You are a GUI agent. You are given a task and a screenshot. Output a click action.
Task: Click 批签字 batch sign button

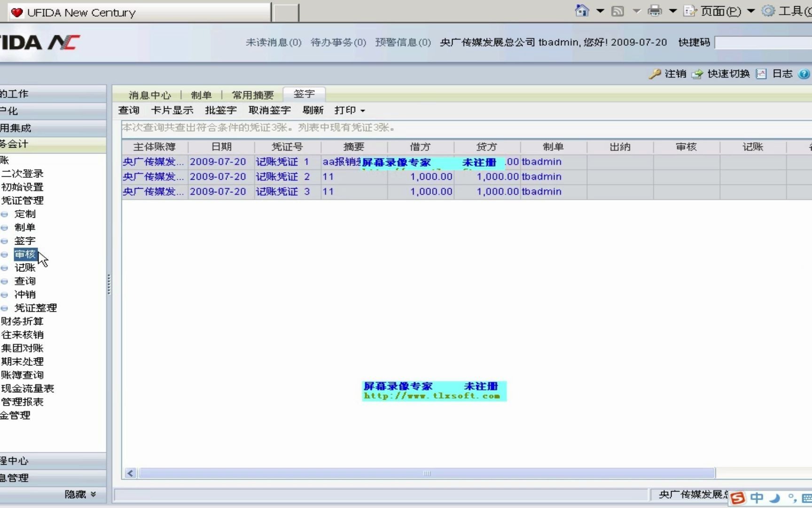221,110
